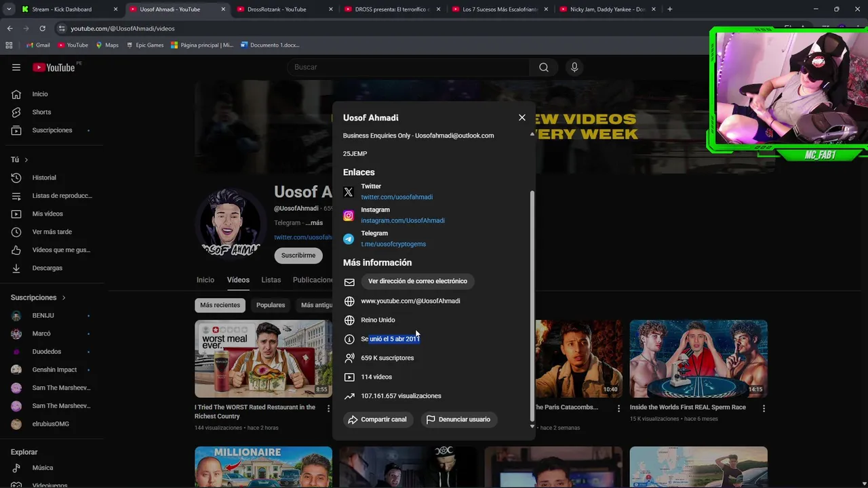The height and width of the screenshot is (488, 868).
Task: Click the Telegram icon in dialog
Action: pyautogui.click(x=349, y=239)
